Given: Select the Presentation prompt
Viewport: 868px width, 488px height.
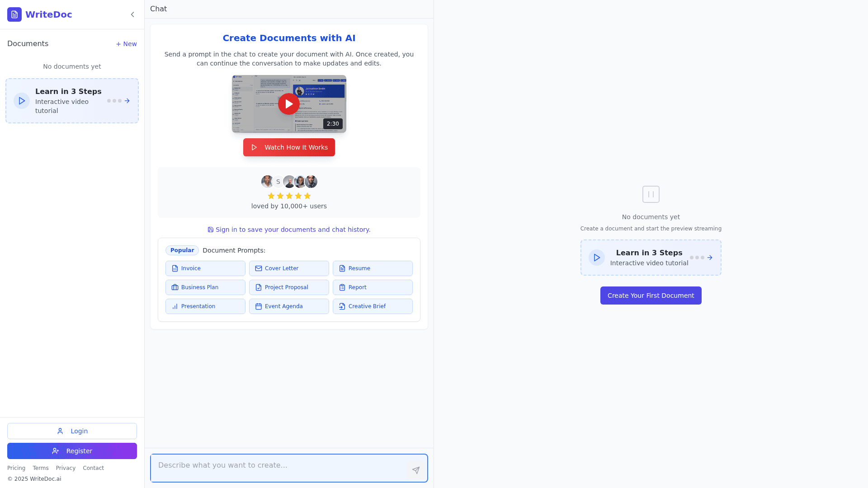Looking at the screenshot, I should coord(205,306).
